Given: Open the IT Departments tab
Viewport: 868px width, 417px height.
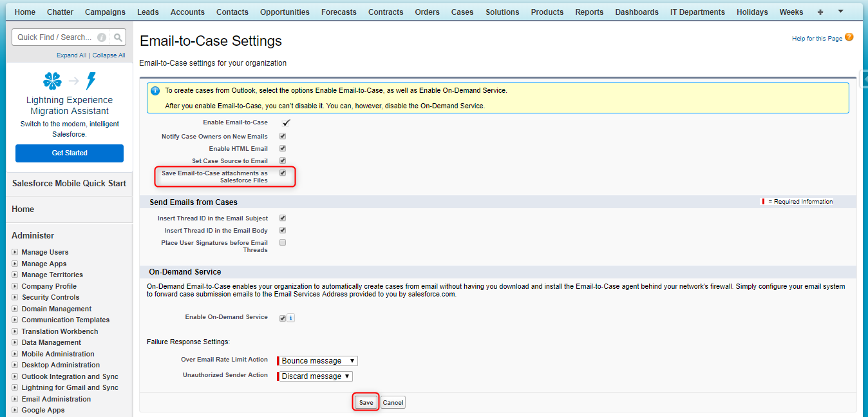Looking at the screenshot, I should [697, 12].
